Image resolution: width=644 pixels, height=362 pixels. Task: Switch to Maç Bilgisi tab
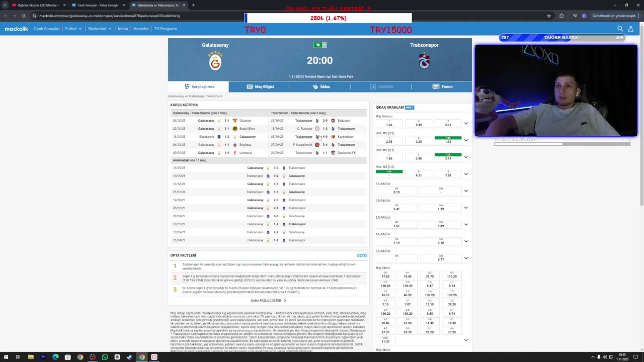[260, 86]
